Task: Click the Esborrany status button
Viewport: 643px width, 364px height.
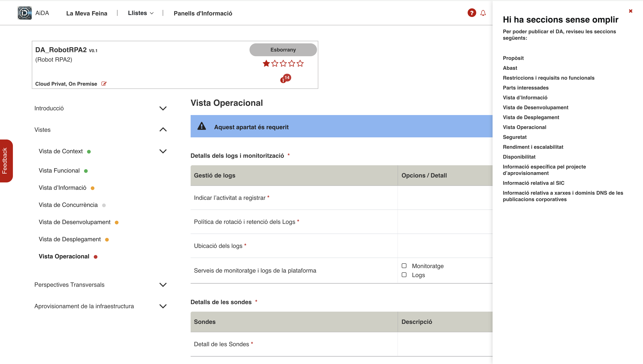Action: click(283, 50)
